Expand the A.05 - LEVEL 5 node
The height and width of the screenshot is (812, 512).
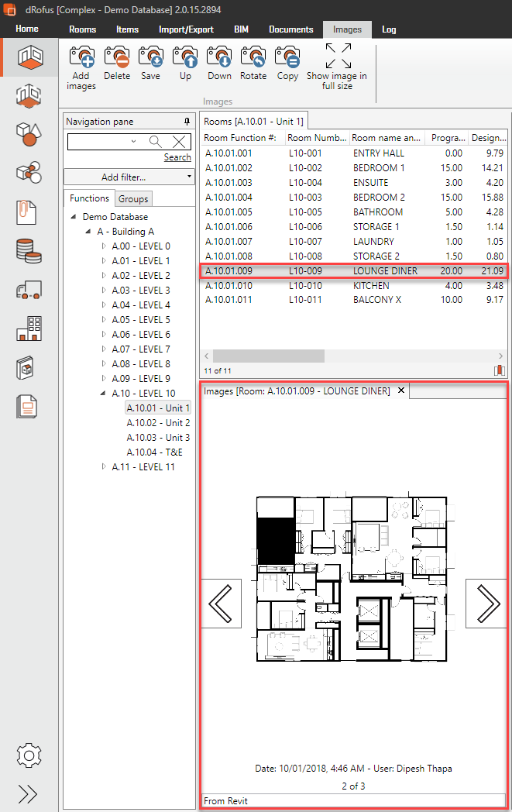coord(105,320)
